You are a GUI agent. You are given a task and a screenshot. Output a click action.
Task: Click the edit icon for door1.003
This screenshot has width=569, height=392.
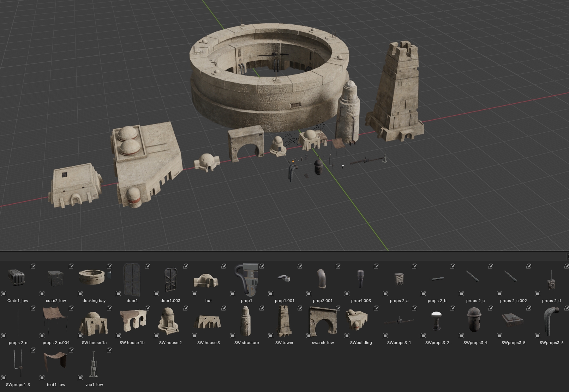click(186, 266)
